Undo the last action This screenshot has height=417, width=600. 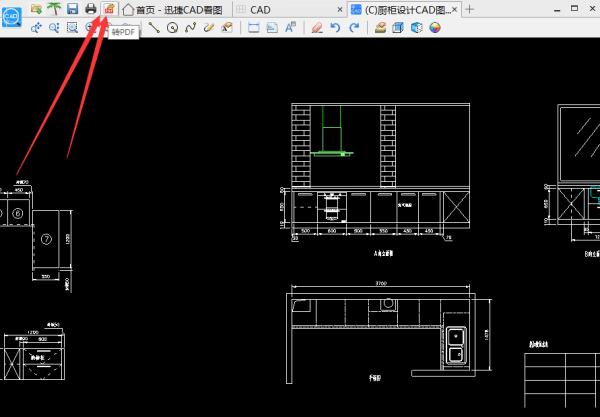coord(335,28)
